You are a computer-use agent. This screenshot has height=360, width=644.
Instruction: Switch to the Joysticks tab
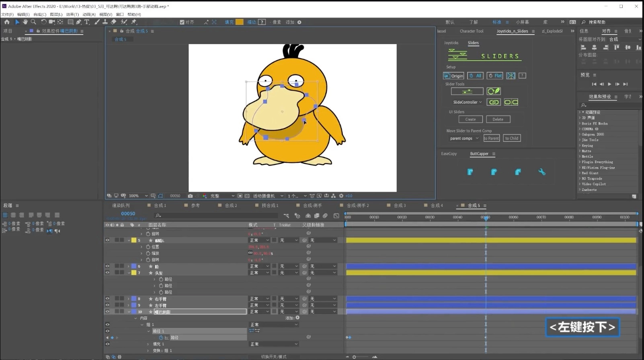(x=451, y=43)
